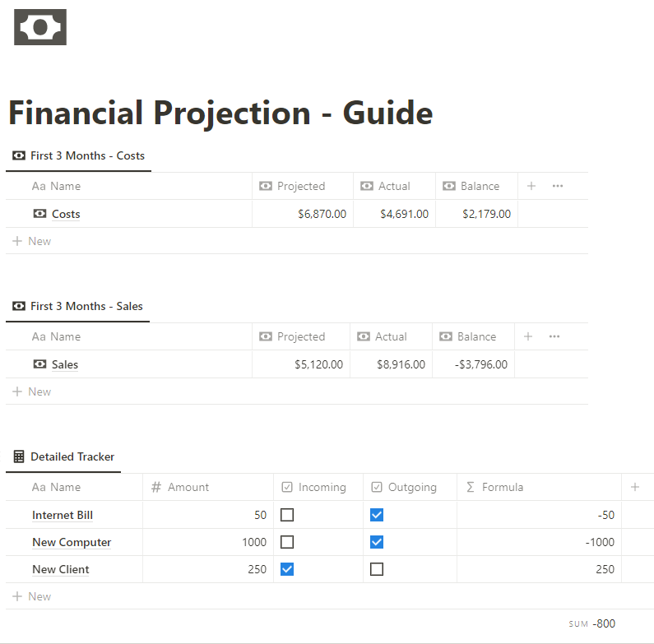Click the banknote icon next to the Sales row
The width and height of the screenshot is (654, 644).
(x=39, y=364)
